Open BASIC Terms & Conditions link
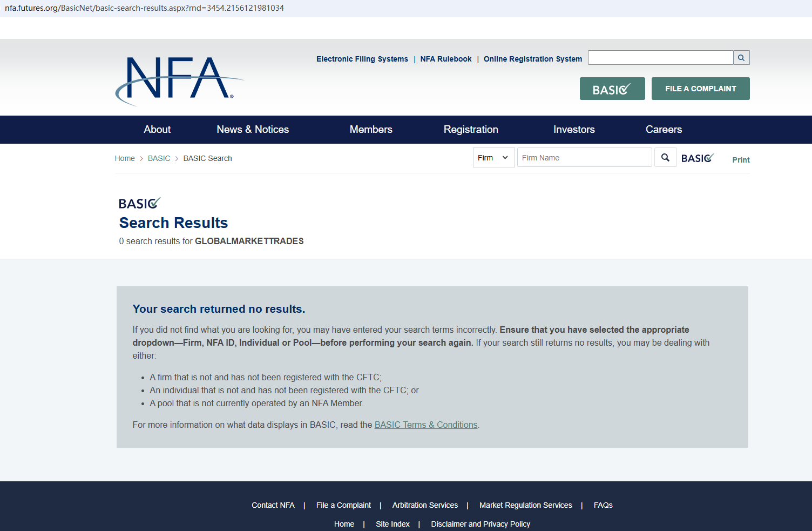812x531 pixels. click(426, 425)
